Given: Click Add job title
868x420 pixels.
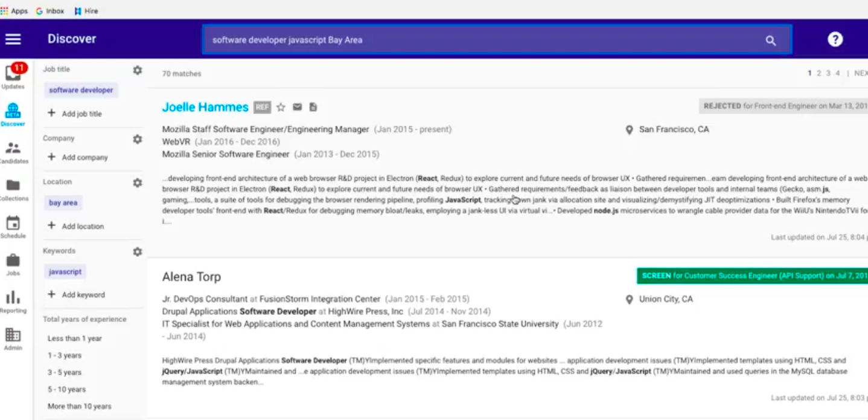Looking at the screenshot, I should [75, 114].
